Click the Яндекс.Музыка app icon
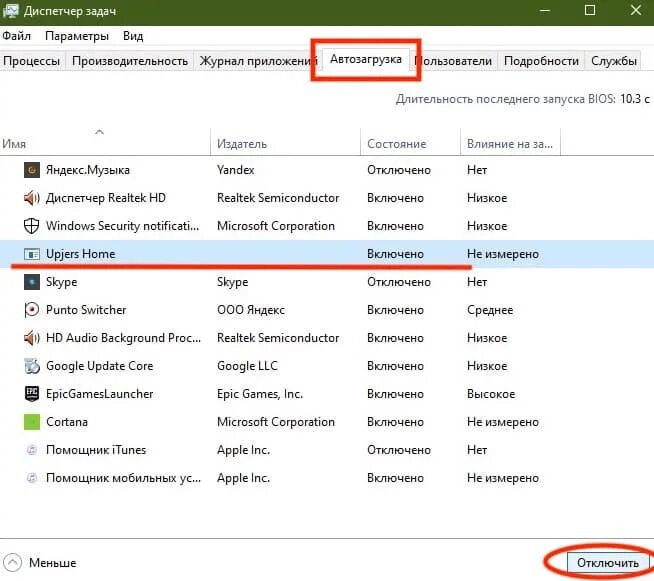Viewport: 654px width, 581px height. 32,170
